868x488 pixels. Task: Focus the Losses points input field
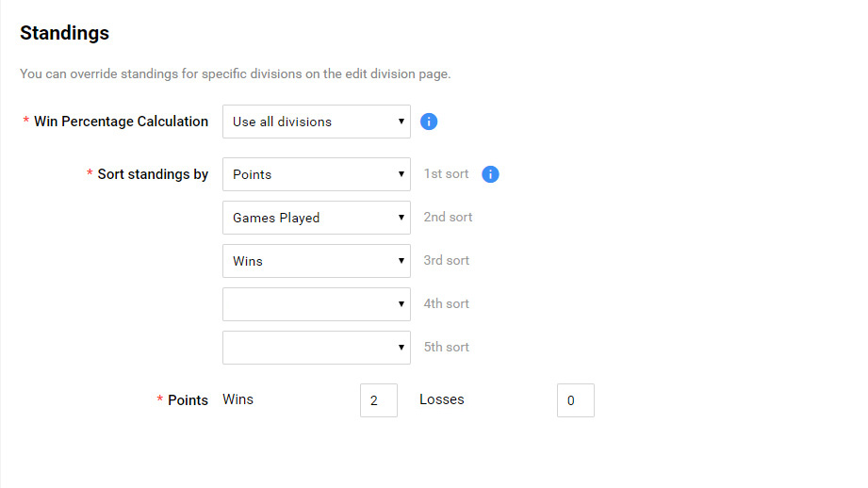[x=575, y=400]
